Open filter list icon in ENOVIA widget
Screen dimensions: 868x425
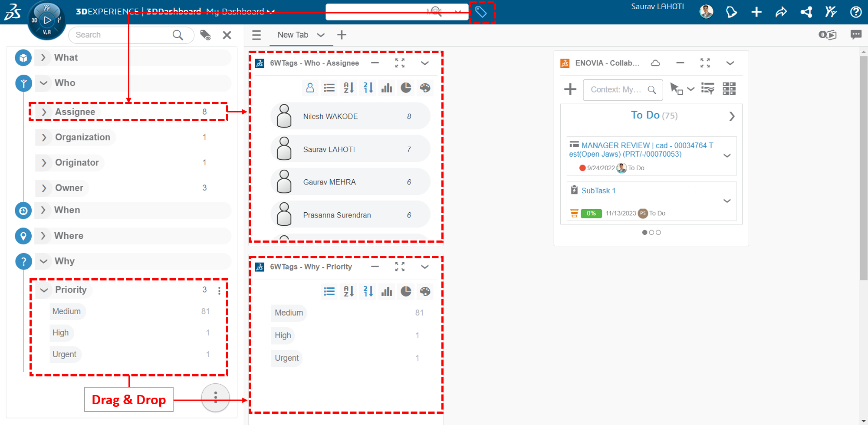coord(708,89)
